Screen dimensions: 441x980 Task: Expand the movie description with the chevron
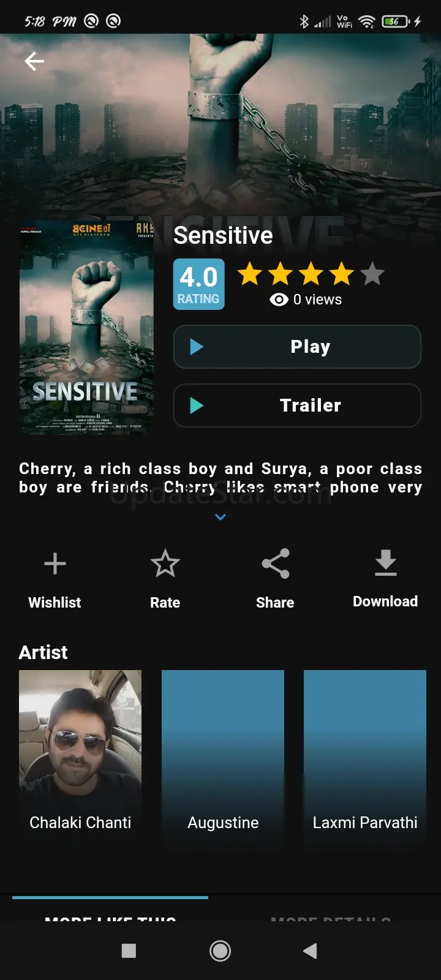point(221,518)
